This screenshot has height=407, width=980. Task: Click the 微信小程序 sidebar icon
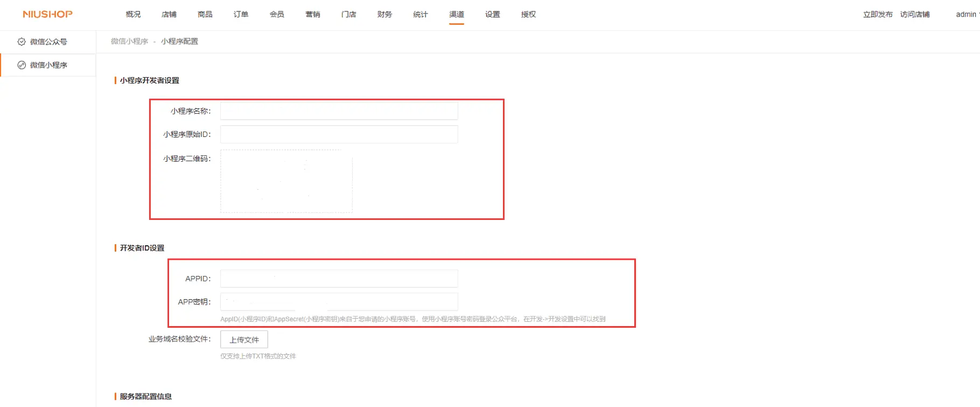click(22, 65)
